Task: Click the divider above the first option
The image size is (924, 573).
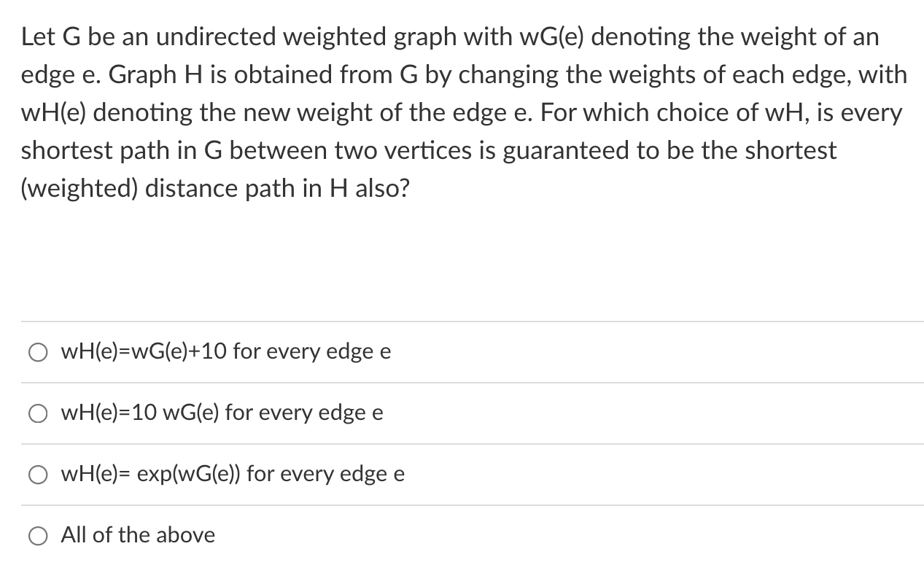Action: [x=462, y=321]
